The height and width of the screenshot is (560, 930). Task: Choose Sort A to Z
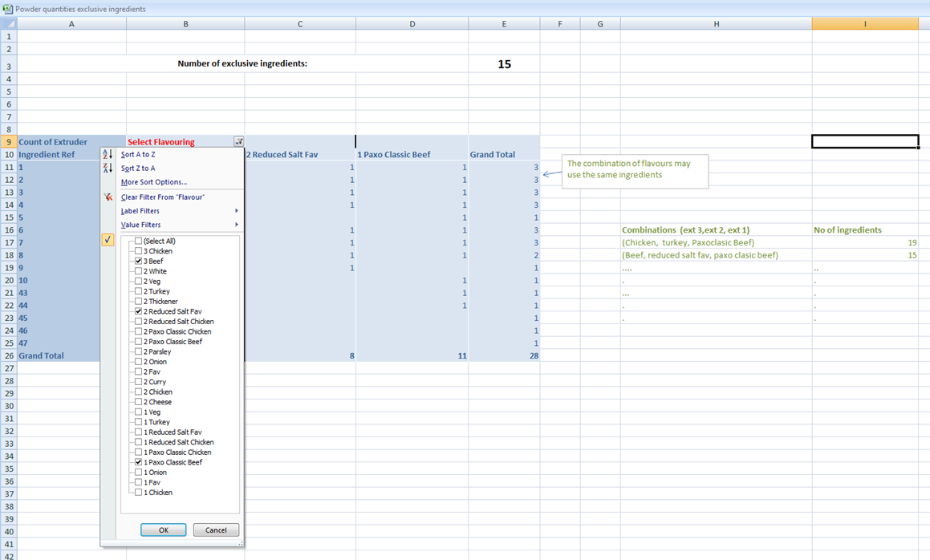(138, 154)
